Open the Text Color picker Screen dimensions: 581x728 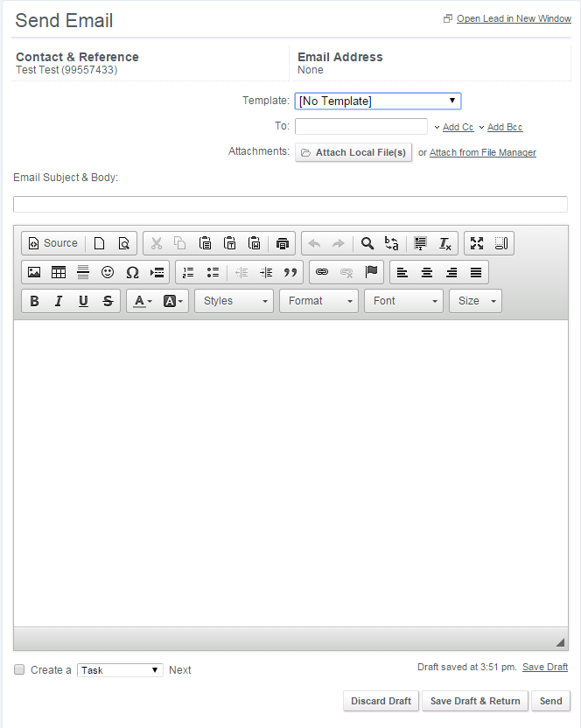(142, 301)
